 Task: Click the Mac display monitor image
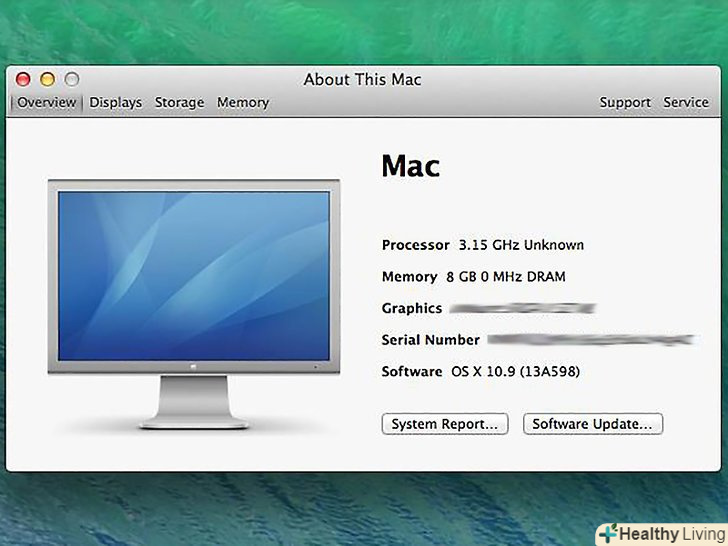[x=194, y=304]
